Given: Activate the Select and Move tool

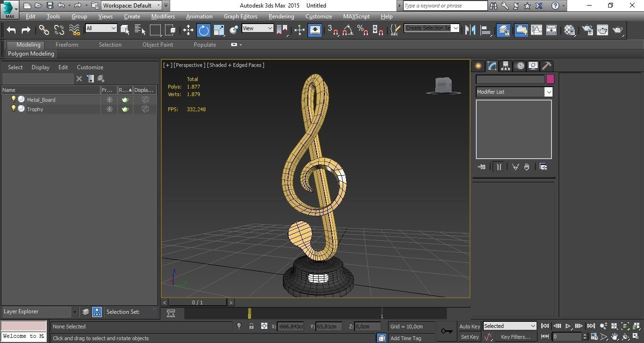Looking at the screenshot, I should coord(188,30).
